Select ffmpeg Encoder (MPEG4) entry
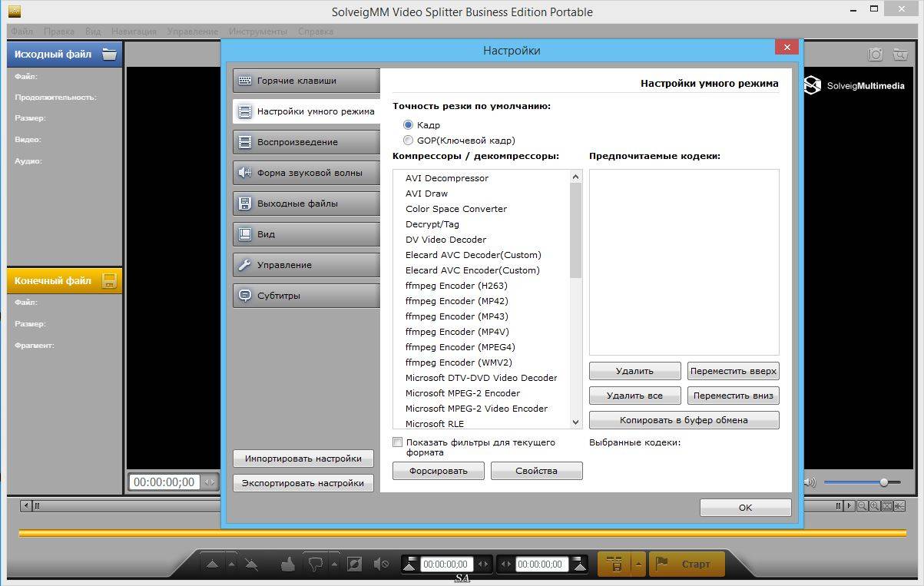Viewport: 924px width, 586px height. coord(460,347)
